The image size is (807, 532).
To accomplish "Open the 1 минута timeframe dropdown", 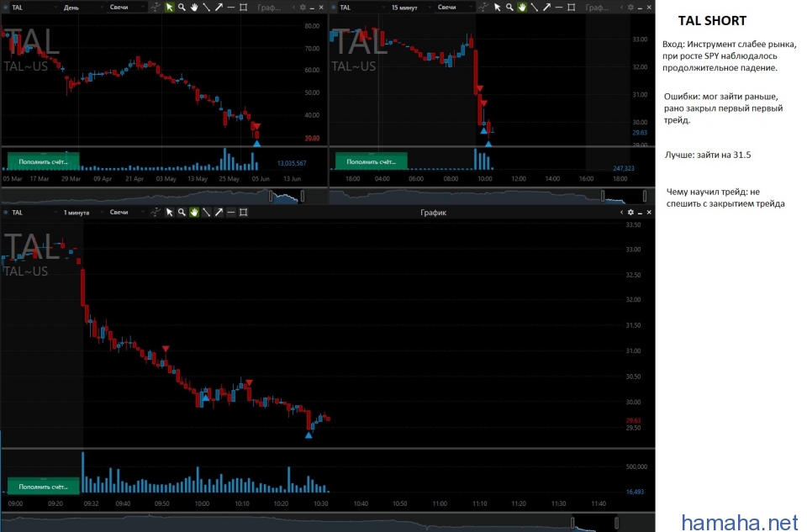I will tap(82, 212).
